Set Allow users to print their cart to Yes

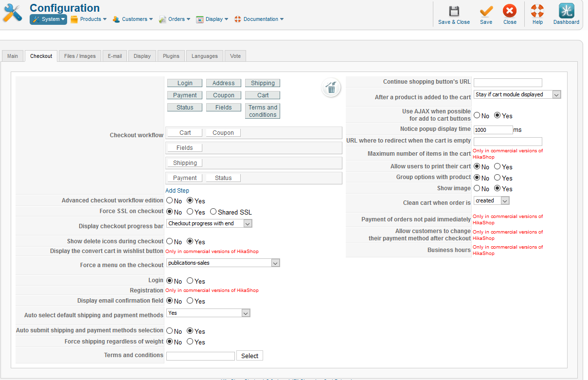pos(497,166)
